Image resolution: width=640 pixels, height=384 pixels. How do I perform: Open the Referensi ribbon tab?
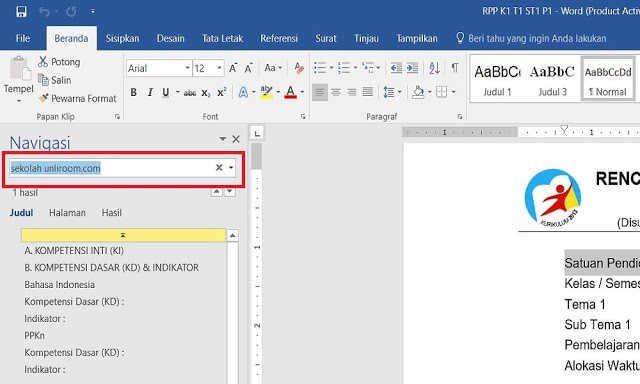[279, 38]
